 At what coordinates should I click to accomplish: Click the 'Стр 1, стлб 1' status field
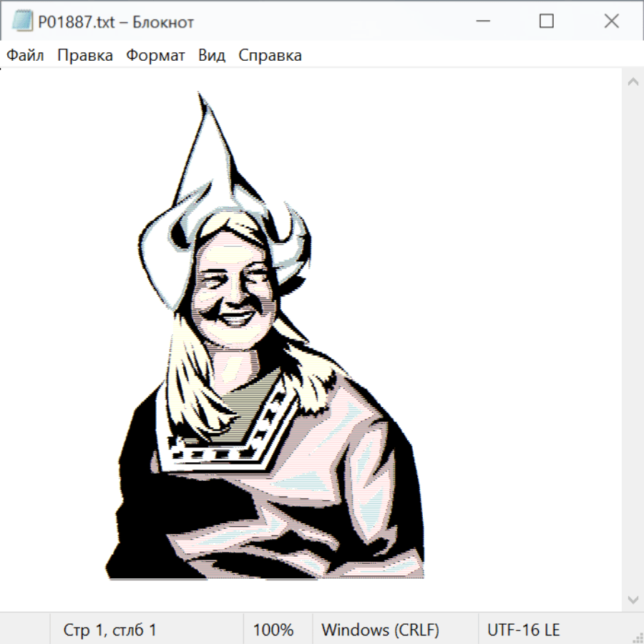click(109, 630)
